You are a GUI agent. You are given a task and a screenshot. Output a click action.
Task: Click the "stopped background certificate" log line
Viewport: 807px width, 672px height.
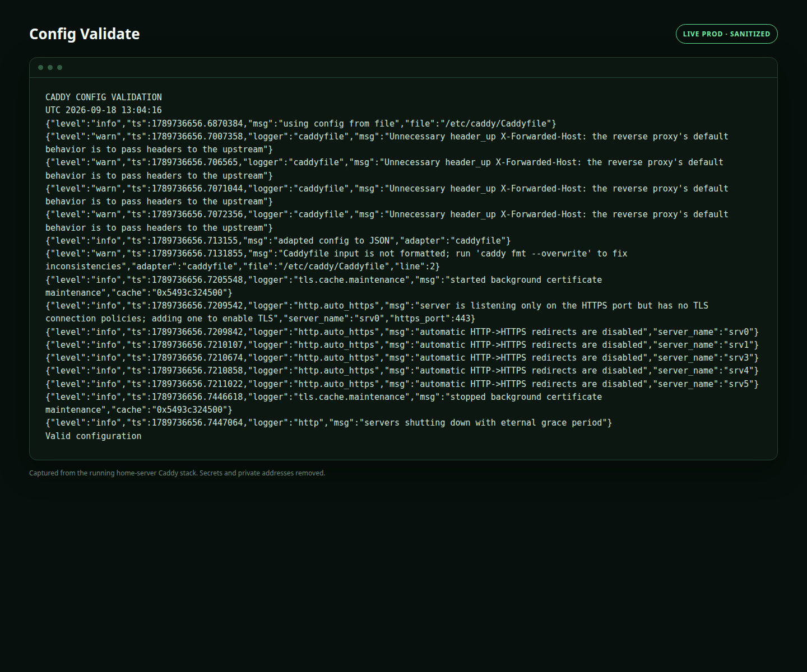click(x=324, y=403)
